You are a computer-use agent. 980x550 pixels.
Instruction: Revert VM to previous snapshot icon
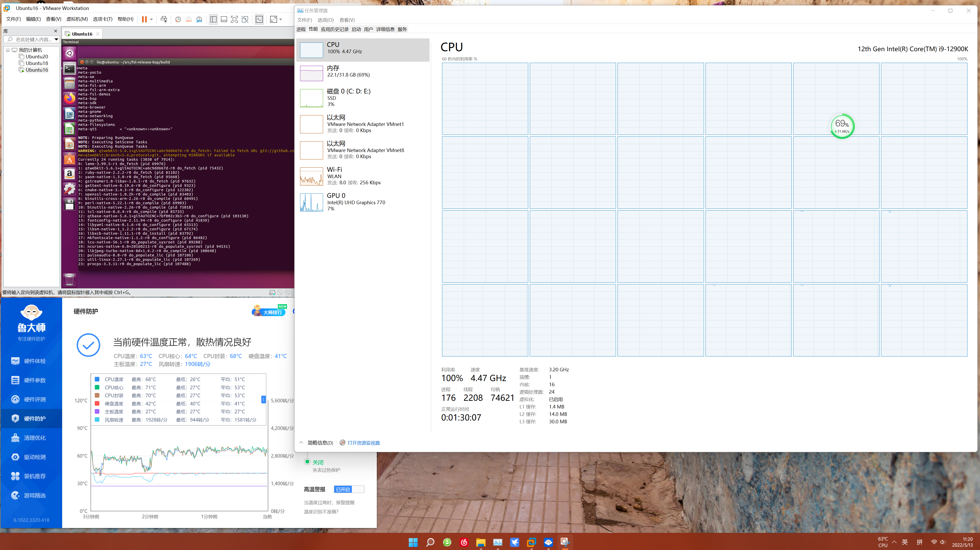point(189,19)
